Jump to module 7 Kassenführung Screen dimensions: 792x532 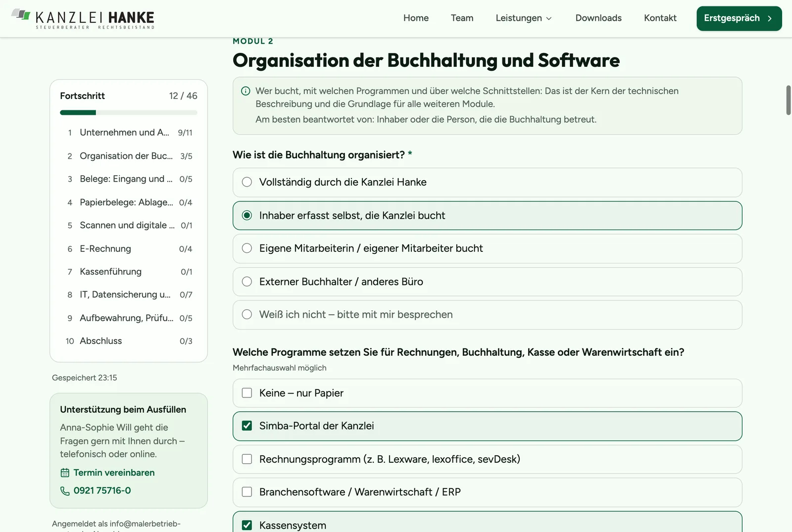(129, 272)
